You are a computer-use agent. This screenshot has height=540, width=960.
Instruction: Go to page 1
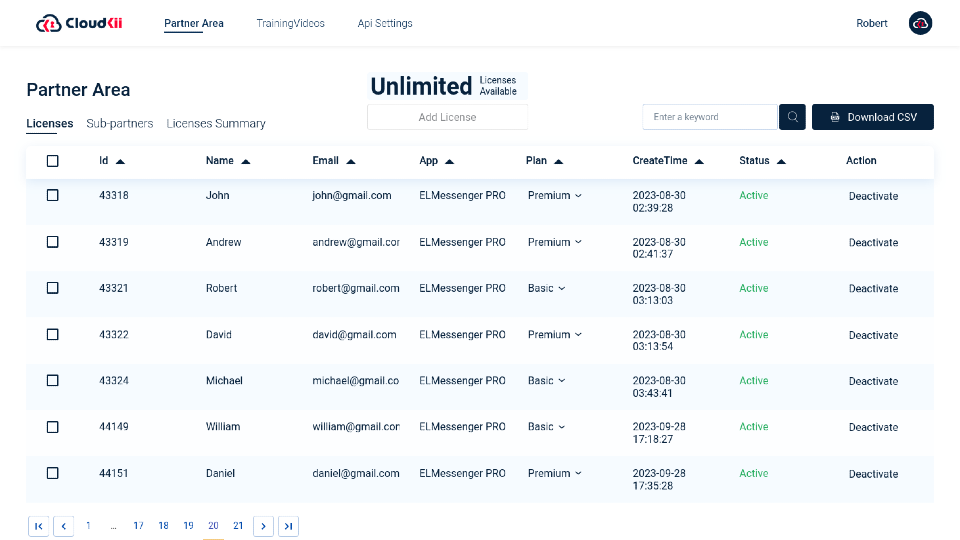pyautogui.click(x=88, y=526)
